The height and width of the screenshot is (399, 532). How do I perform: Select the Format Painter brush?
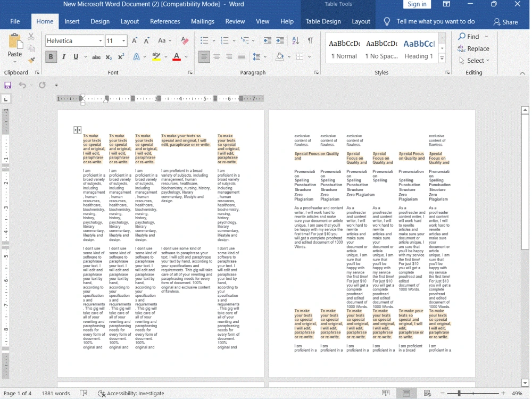31,60
